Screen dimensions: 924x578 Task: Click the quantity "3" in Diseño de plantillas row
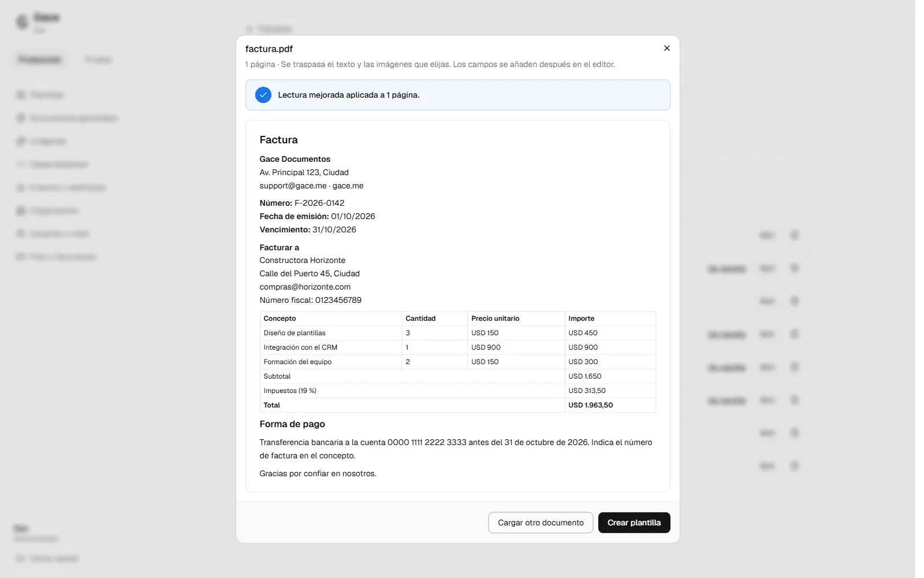[x=408, y=333]
